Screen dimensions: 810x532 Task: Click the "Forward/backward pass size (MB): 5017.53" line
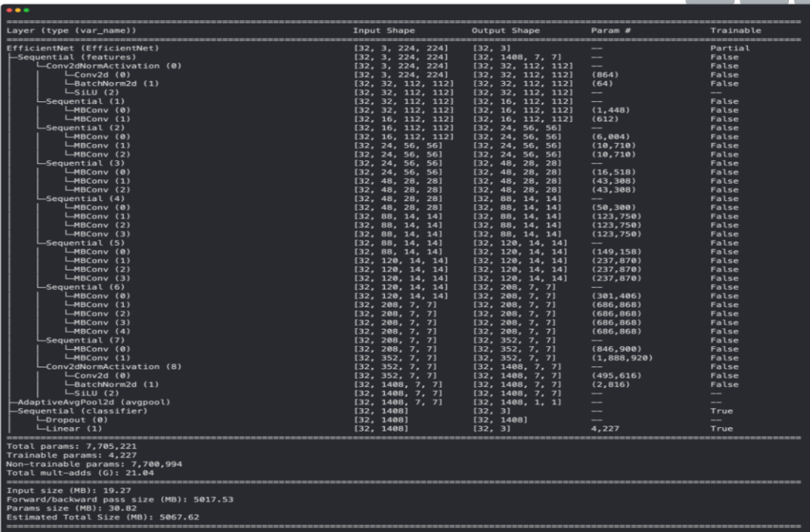point(120,499)
